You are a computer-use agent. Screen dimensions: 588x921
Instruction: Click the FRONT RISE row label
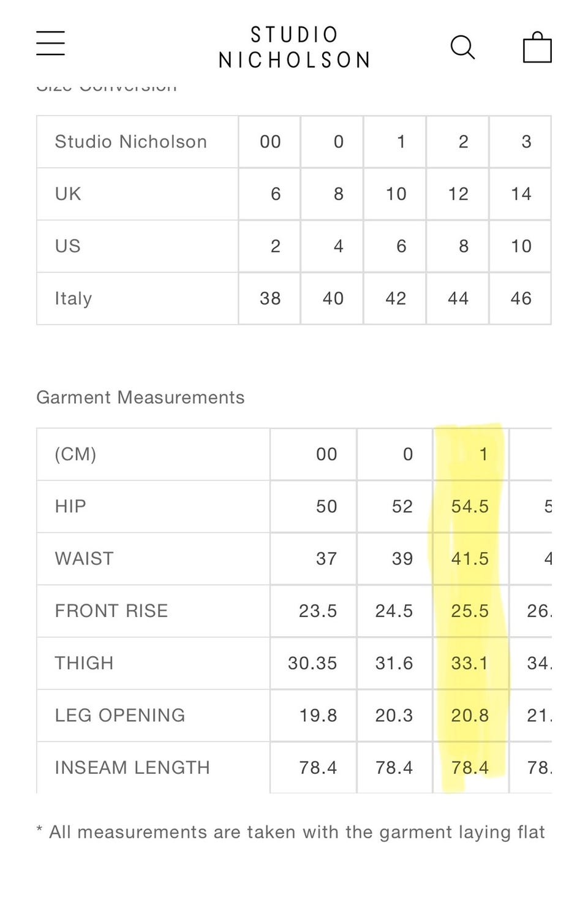point(111,611)
